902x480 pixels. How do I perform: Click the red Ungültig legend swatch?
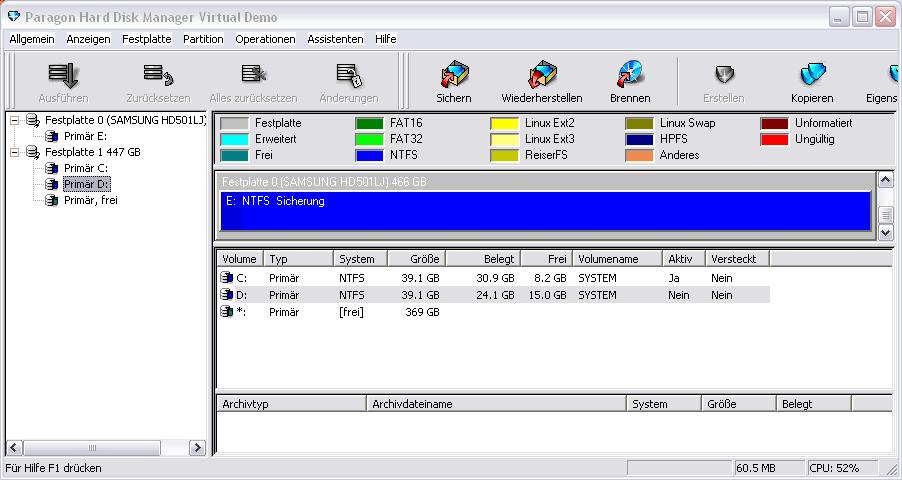[774, 139]
